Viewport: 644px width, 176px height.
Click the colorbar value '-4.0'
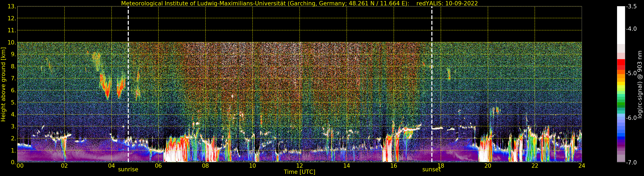pyautogui.click(x=631, y=29)
